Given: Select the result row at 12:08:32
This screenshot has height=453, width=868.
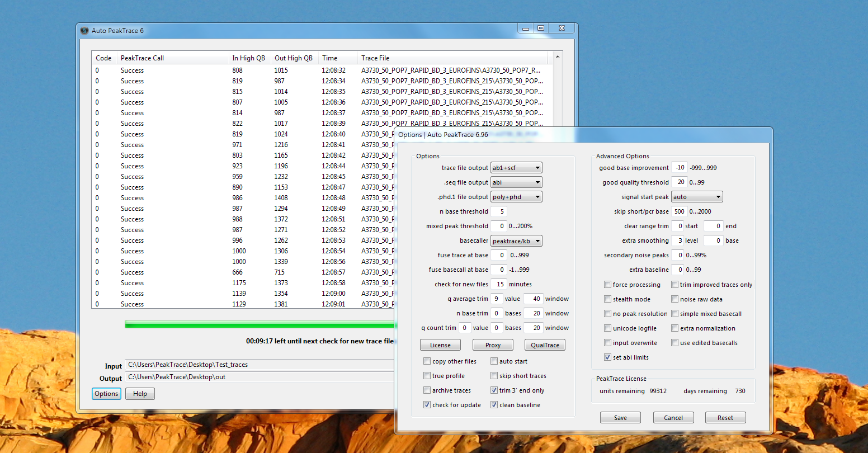Looking at the screenshot, I should coord(322,70).
